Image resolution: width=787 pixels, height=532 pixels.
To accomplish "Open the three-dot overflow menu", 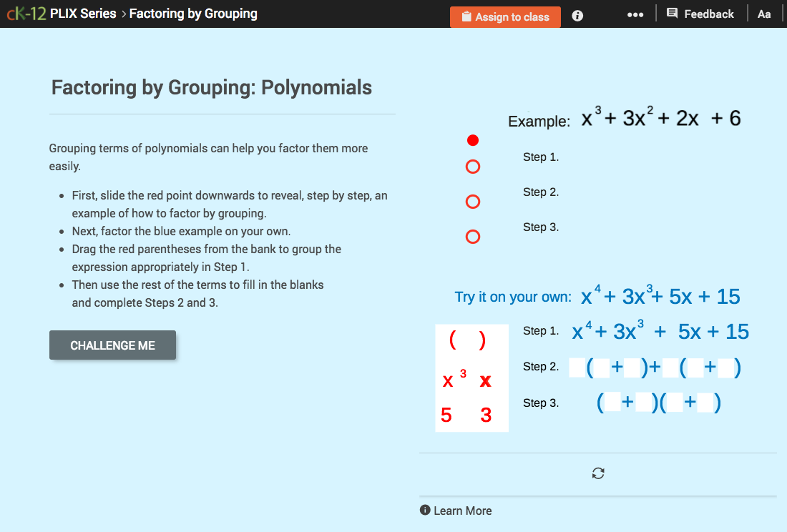I will click(635, 14).
